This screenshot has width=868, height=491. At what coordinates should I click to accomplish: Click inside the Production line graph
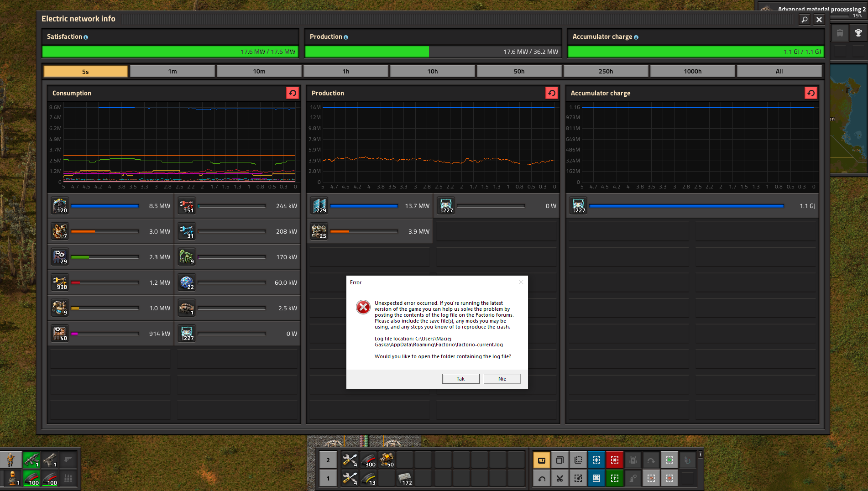[439, 144]
